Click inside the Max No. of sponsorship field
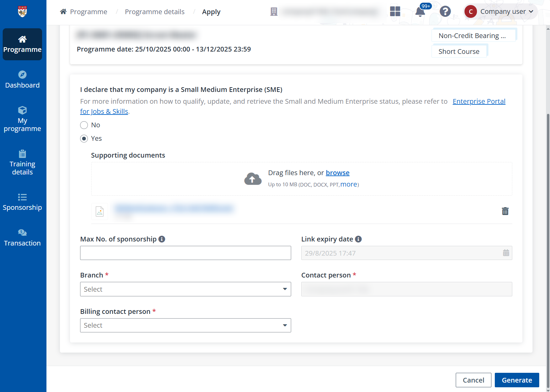 [x=185, y=253]
